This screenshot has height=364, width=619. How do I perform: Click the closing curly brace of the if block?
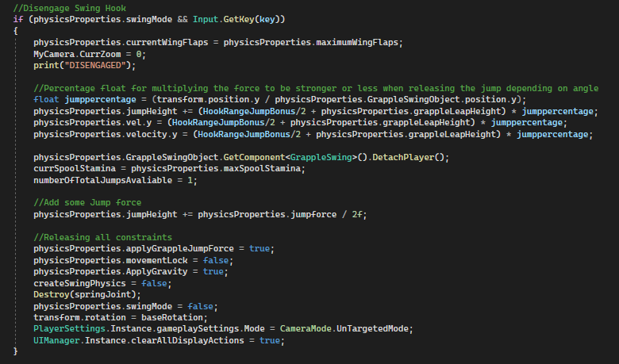(x=15, y=351)
